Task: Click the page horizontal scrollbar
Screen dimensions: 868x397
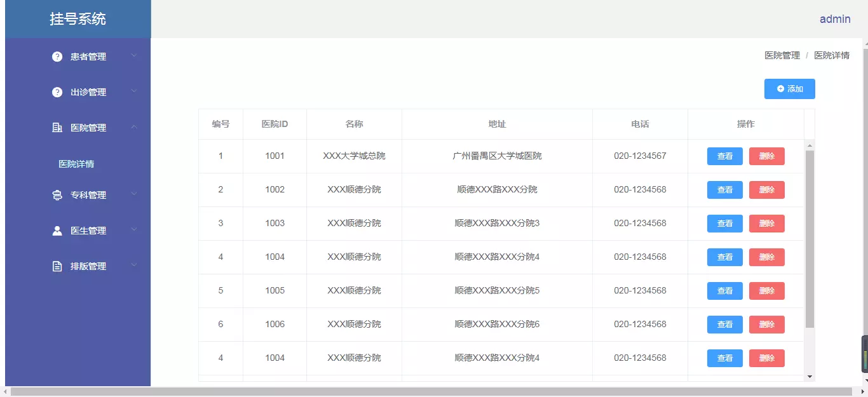Action: tap(432, 392)
